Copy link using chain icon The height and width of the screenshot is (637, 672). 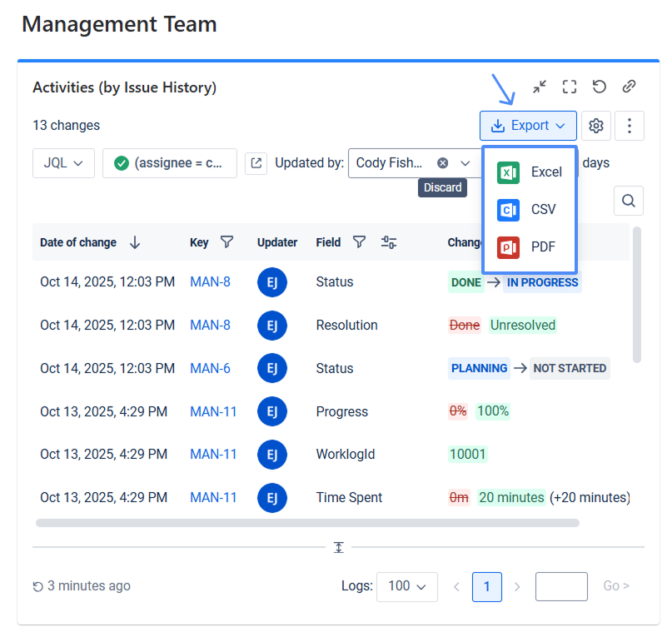point(630,87)
